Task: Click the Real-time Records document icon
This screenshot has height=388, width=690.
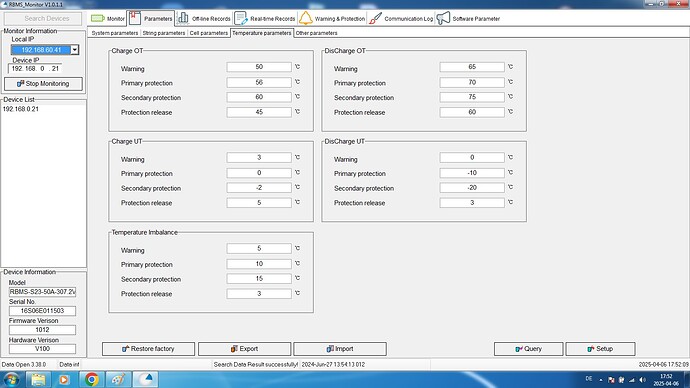Action: pos(241,18)
